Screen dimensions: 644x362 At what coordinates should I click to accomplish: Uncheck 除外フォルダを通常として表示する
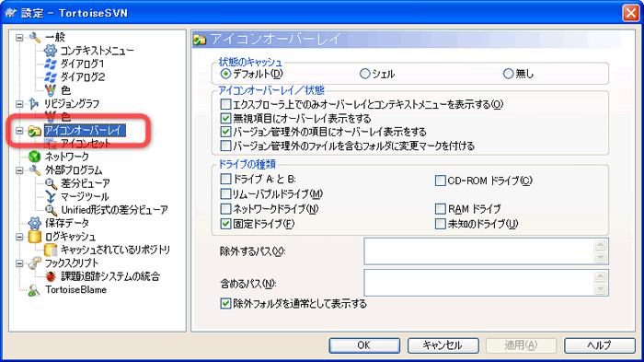pos(225,304)
